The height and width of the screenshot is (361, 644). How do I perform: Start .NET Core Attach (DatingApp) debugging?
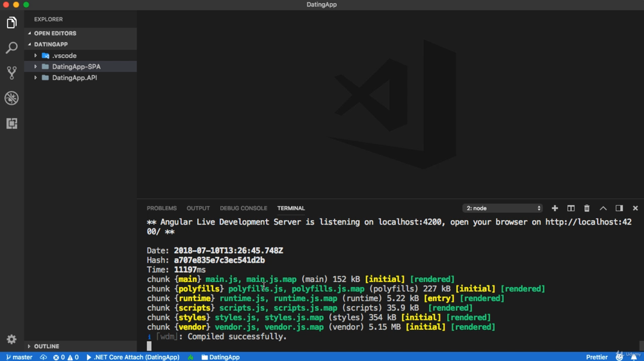pyautogui.click(x=133, y=357)
